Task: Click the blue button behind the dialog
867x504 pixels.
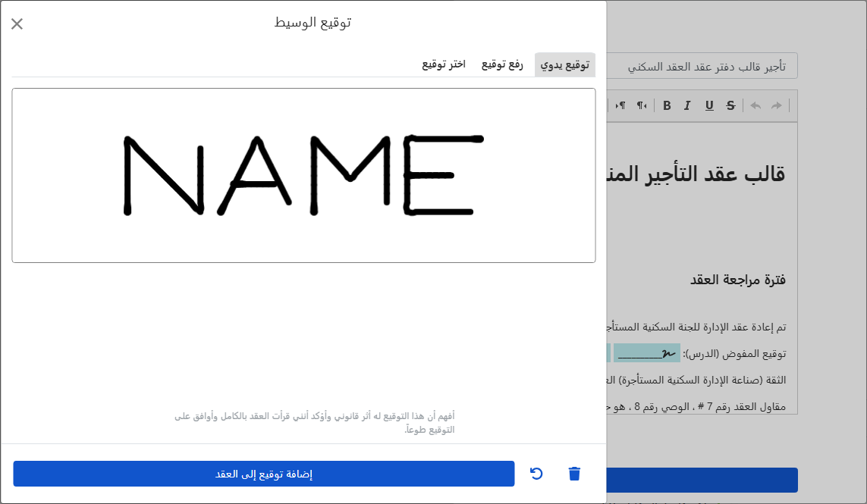Action: click(702, 480)
